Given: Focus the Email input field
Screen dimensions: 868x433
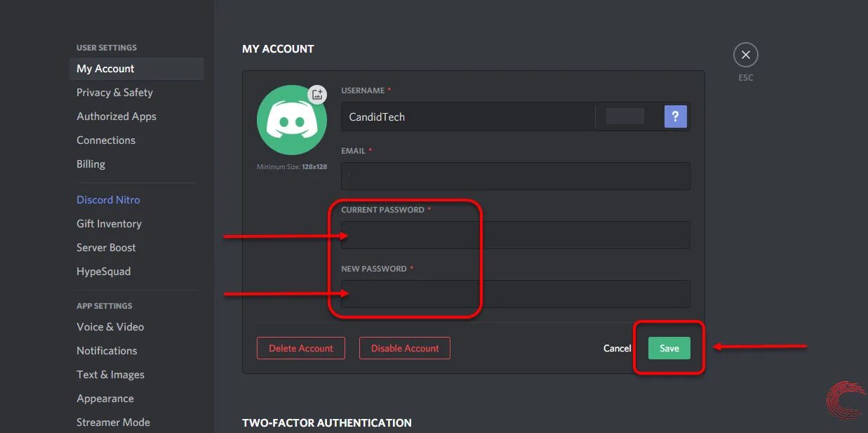Looking at the screenshot, I should coord(516,176).
